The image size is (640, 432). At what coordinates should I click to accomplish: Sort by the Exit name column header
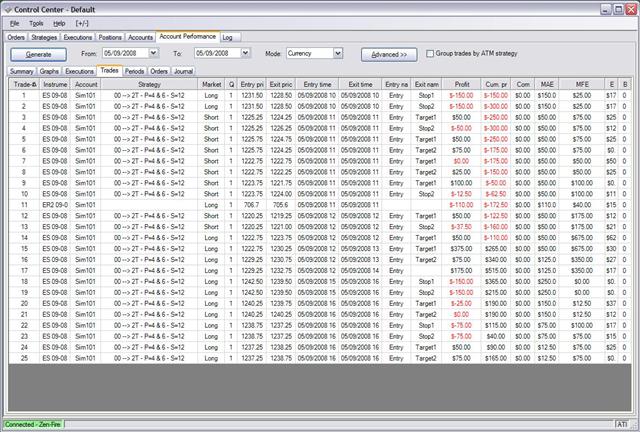tap(427, 84)
